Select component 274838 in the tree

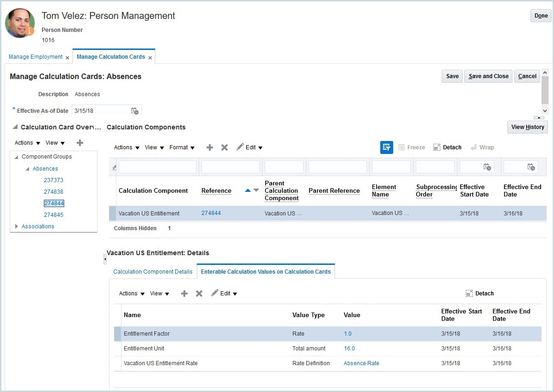[54, 192]
